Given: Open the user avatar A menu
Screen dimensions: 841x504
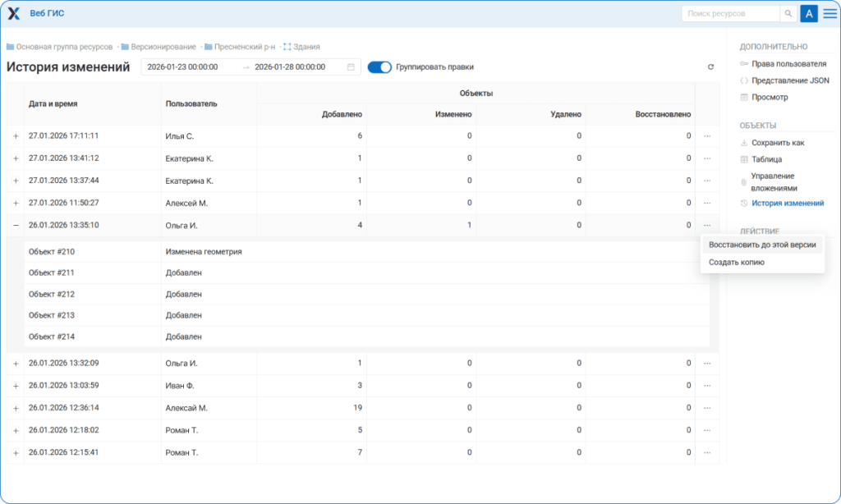Looking at the screenshot, I should click(x=809, y=14).
